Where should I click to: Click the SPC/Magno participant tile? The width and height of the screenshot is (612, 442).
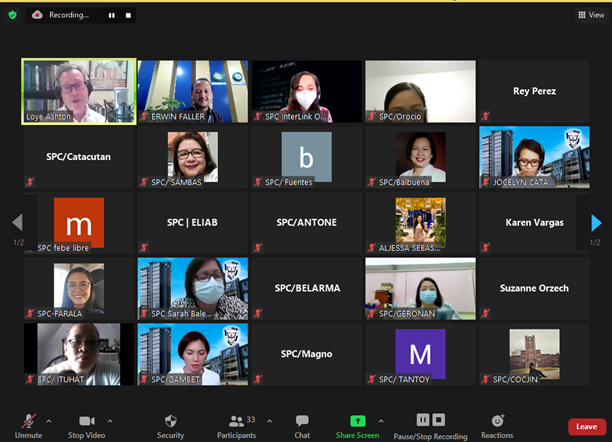[307, 354]
